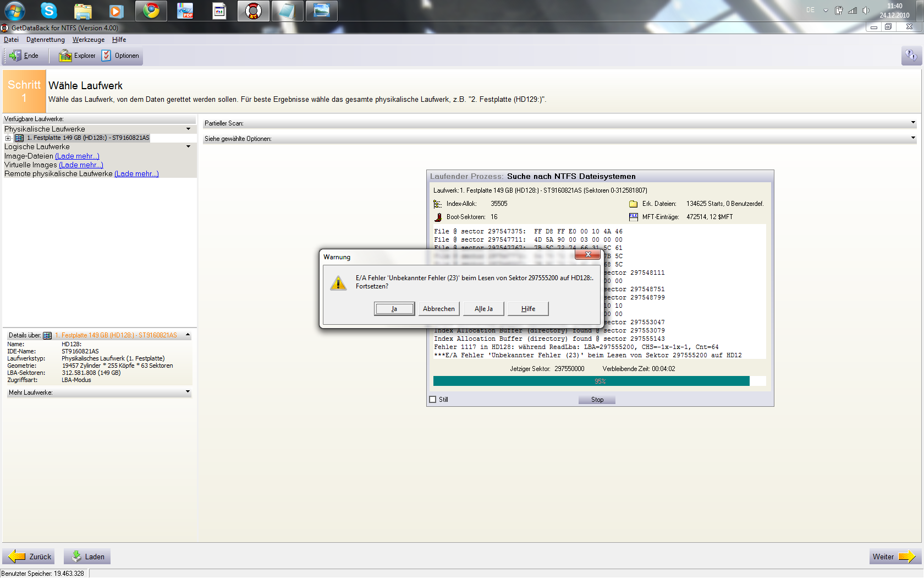Click Ja in the Warnung dialog
This screenshot has height=578, width=924.
[394, 309]
